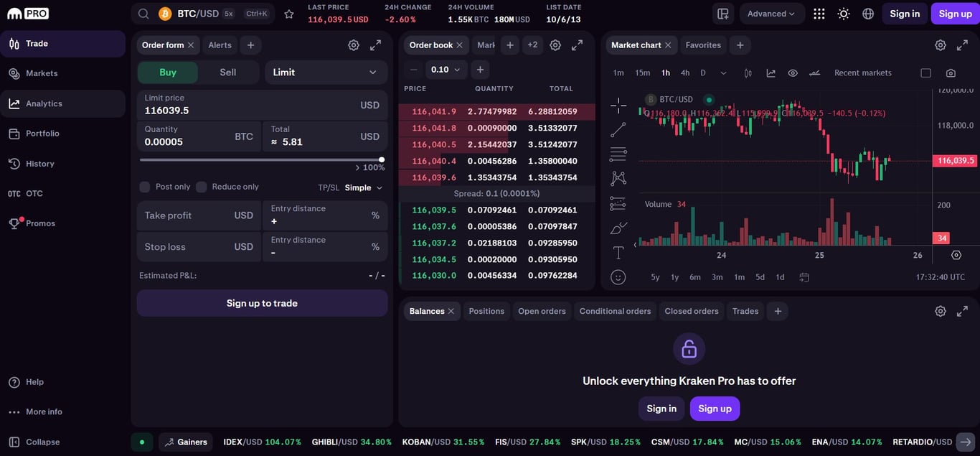Enable the Post only checkbox
980x456 pixels.
(x=144, y=186)
